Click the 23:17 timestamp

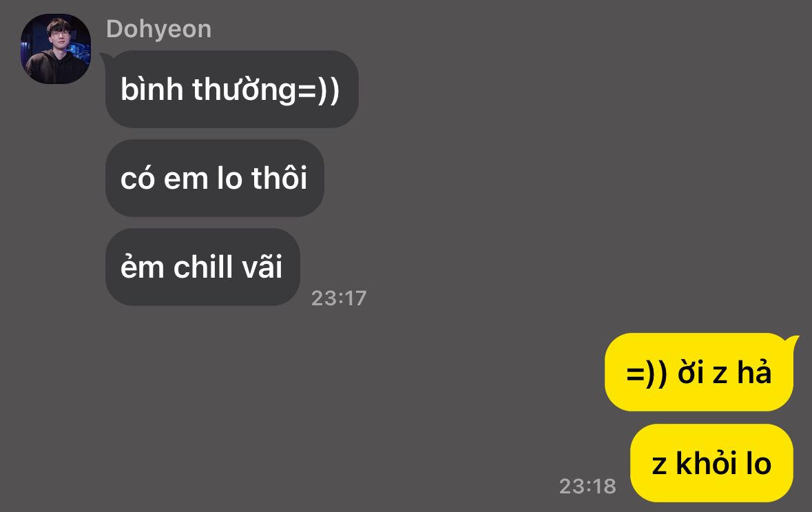pyautogui.click(x=339, y=298)
